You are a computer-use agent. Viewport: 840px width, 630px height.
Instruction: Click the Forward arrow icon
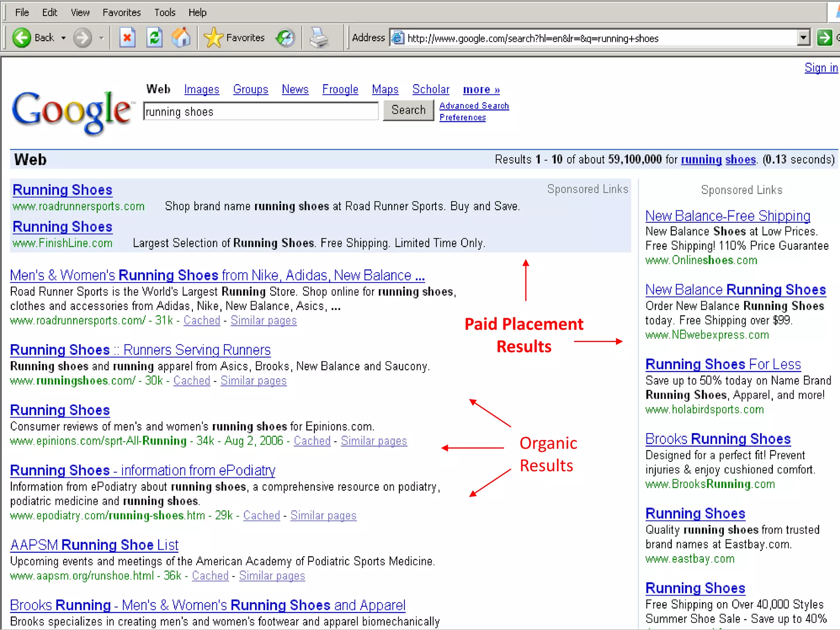click(82, 38)
